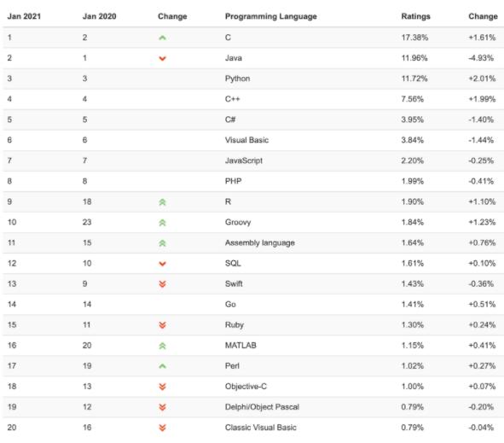
Task: Click the green up arrow for Perl
Action: [x=162, y=366]
